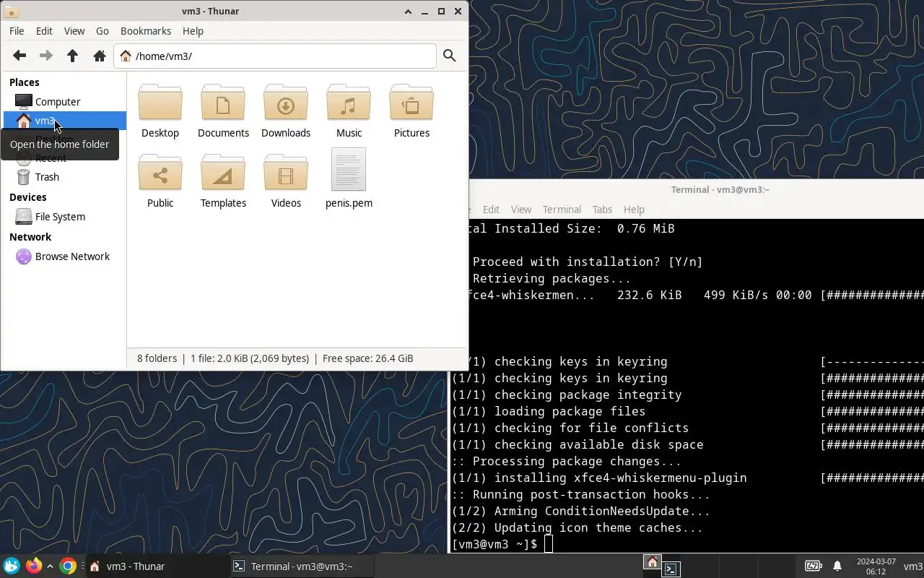
Task: Open Thunar's Go menu
Action: click(103, 31)
